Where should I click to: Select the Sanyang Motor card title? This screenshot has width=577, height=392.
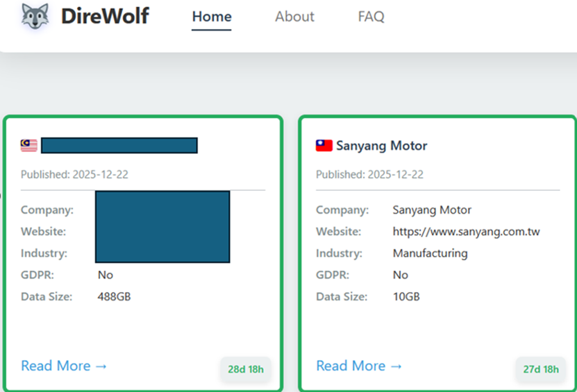click(381, 146)
